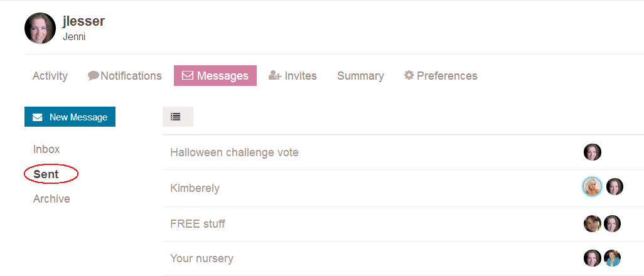Click jlesser username heading
Screen dimensions: 644x276
click(83, 21)
